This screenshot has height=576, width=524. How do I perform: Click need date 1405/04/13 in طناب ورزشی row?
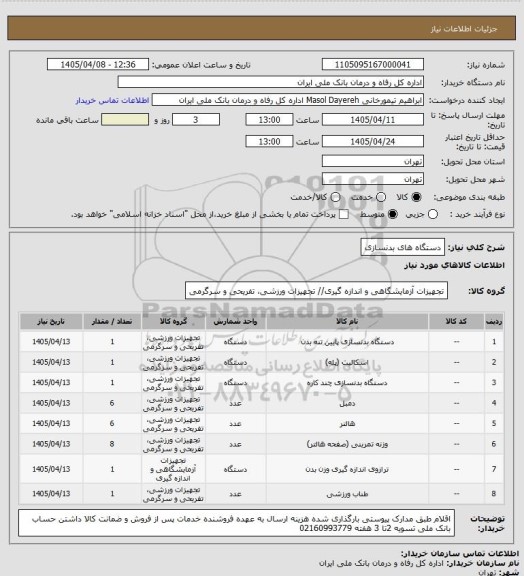pos(51,494)
